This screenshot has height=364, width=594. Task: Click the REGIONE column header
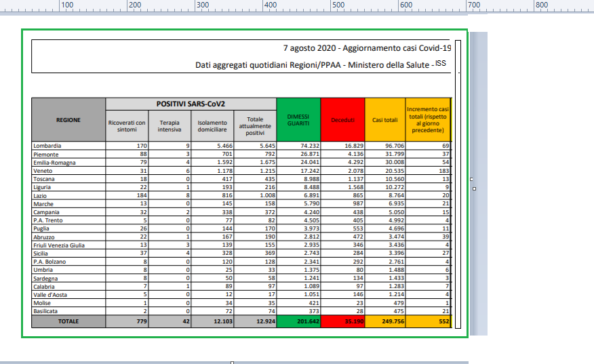pyautogui.click(x=68, y=120)
